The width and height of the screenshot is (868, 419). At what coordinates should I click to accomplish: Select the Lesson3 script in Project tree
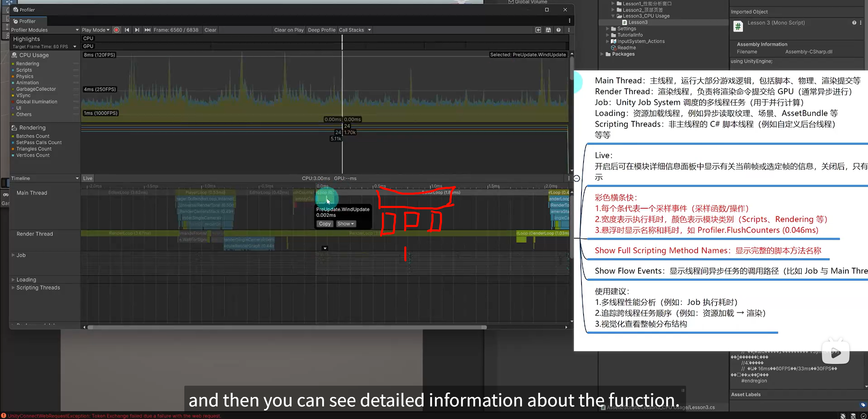638,22
